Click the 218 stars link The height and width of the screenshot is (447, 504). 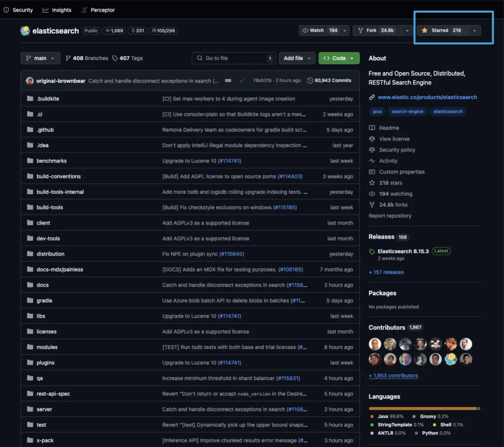point(385,183)
